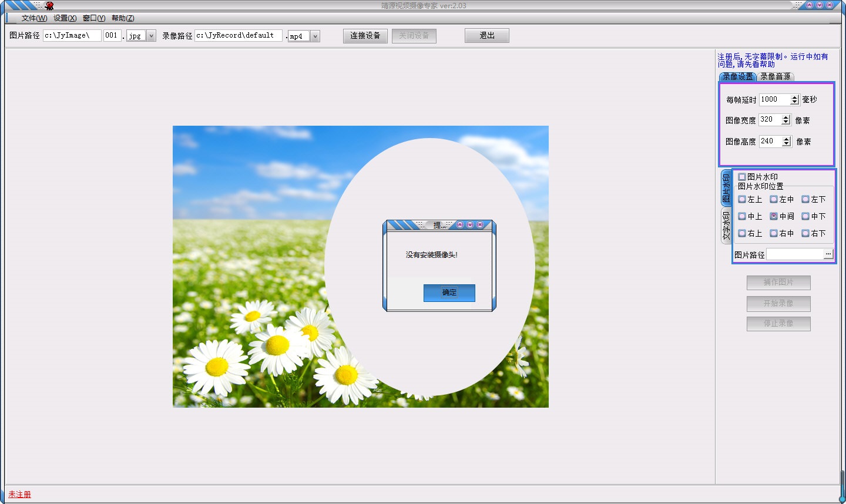Image resolution: width=846 pixels, height=504 pixels.
Task: Click the up-arrow icon in the dialog title bar
Action: click(x=460, y=225)
